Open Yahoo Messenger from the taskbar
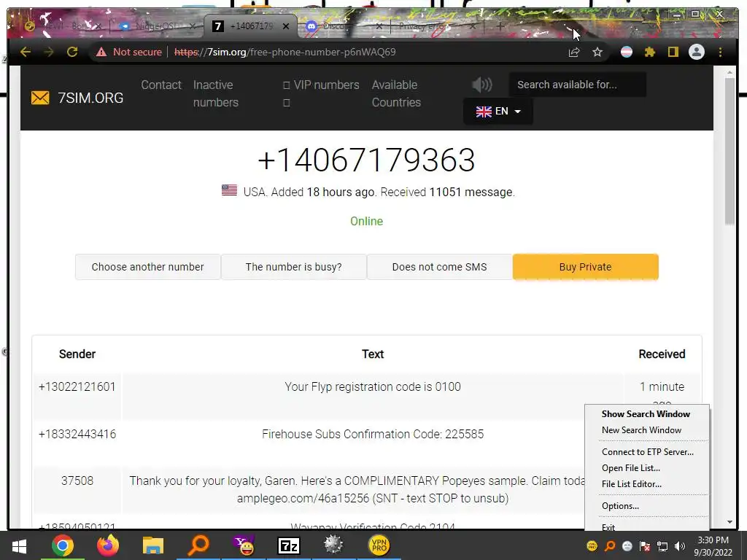 244,545
